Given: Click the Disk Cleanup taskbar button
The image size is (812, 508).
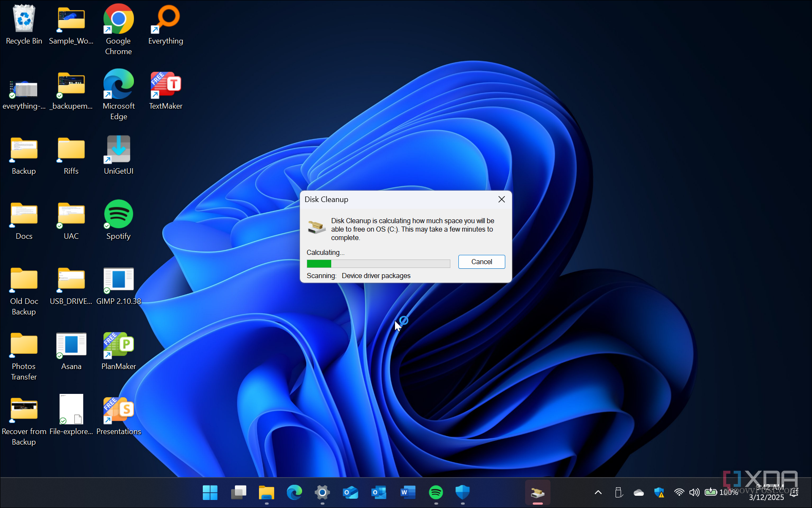Looking at the screenshot, I should coord(538,492).
